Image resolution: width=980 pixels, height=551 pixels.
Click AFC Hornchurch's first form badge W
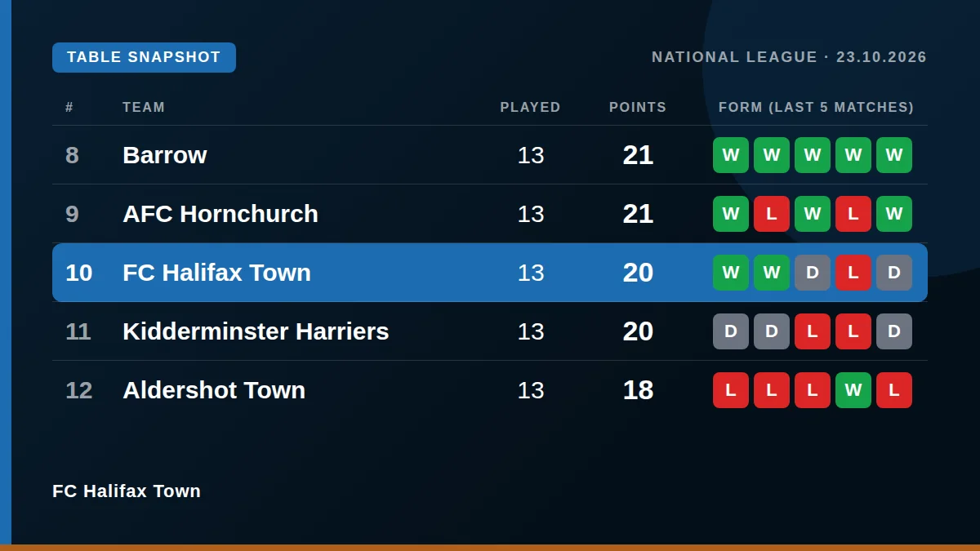[731, 214]
